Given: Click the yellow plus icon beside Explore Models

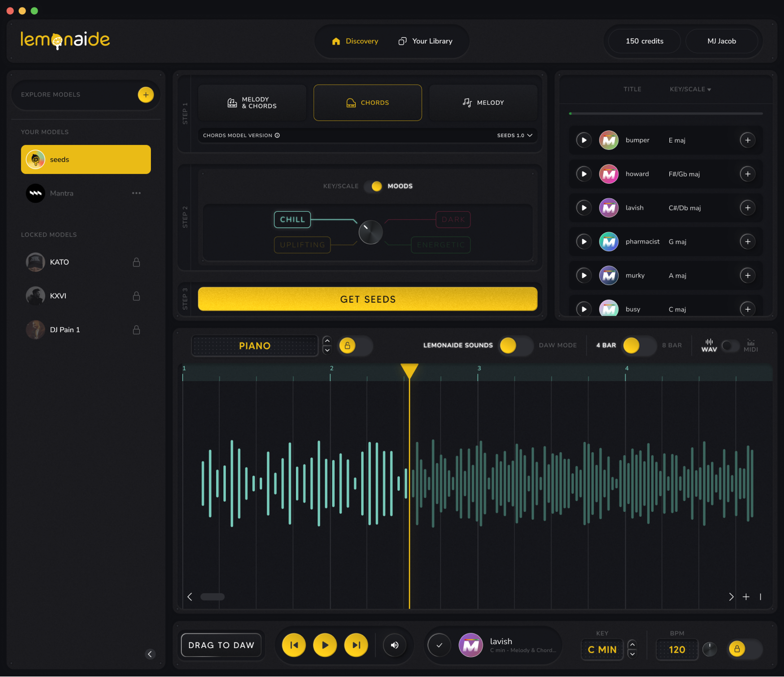Looking at the screenshot, I should click(x=146, y=95).
